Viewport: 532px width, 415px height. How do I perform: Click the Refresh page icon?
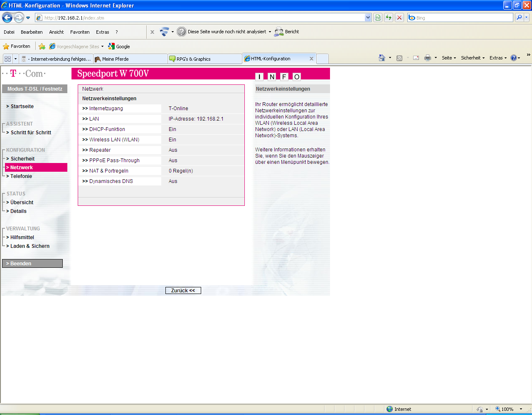point(389,17)
